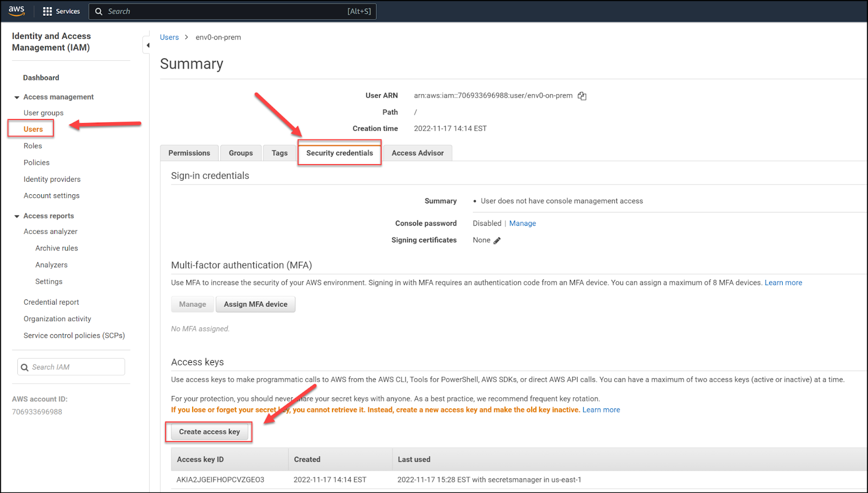Click the AWS account ID 706933696988
This screenshot has height=493, width=868.
coord(37,412)
